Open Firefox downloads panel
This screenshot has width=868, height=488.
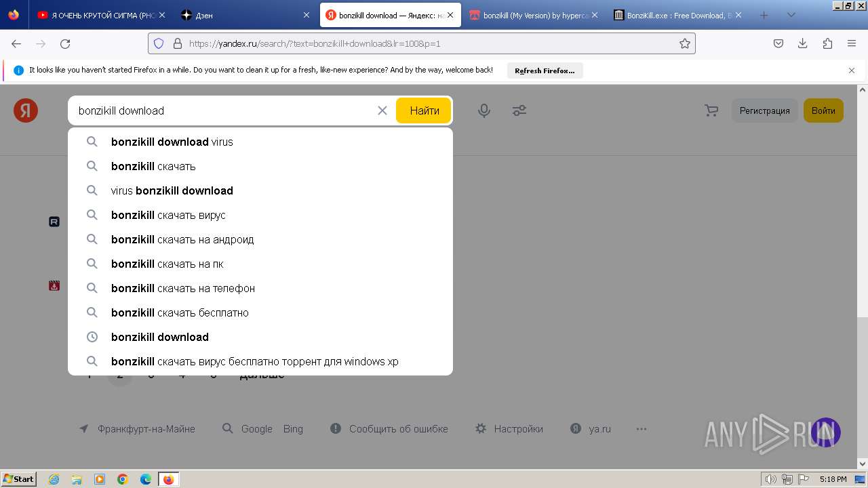click(x=803, y=43)
